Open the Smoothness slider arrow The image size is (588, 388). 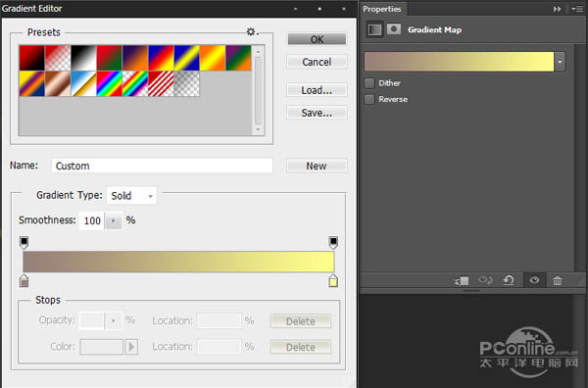click(x=113, y=220)
